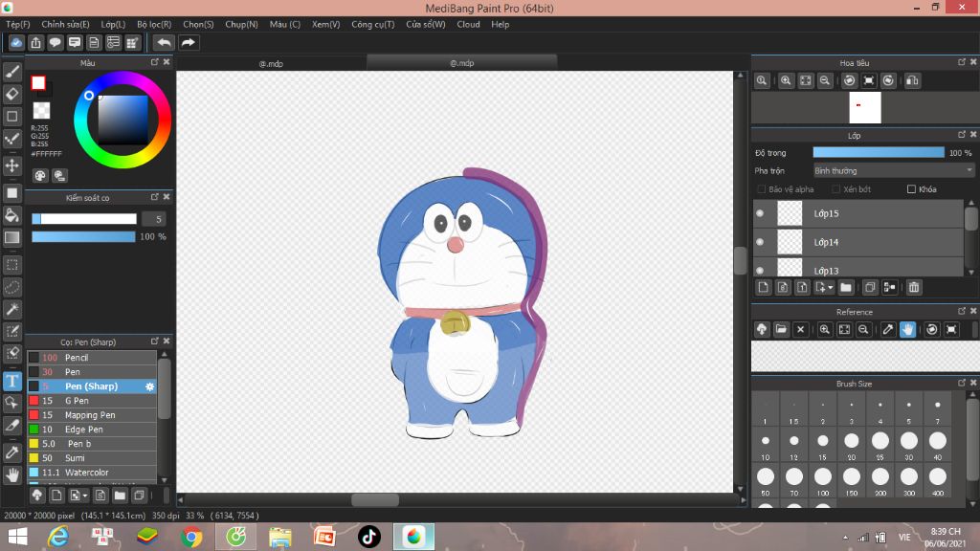This screenshot has height=551, width=980.
Task: Select the Brush tool in left toolbar
Action: [11, 72]
